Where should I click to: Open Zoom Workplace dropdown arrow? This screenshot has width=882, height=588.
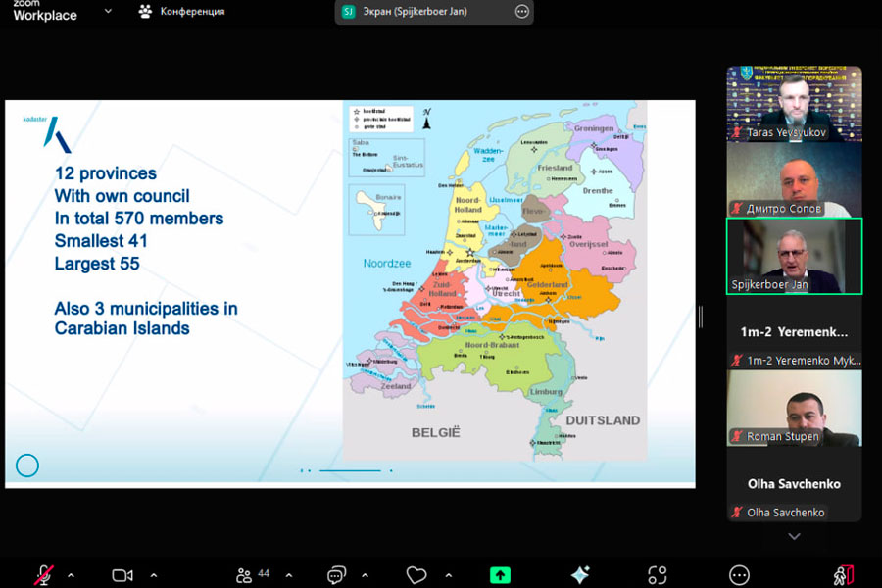pyautogui.click(x=108, y=11)
